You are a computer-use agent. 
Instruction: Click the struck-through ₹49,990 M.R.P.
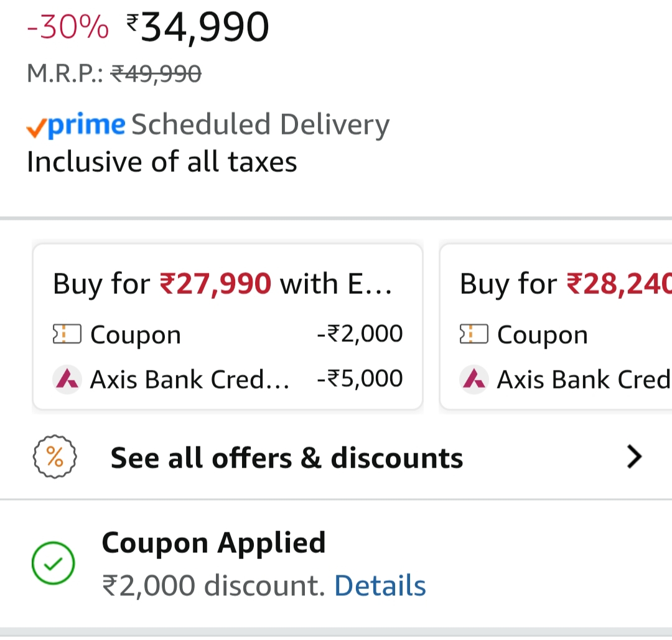(156, 74)
